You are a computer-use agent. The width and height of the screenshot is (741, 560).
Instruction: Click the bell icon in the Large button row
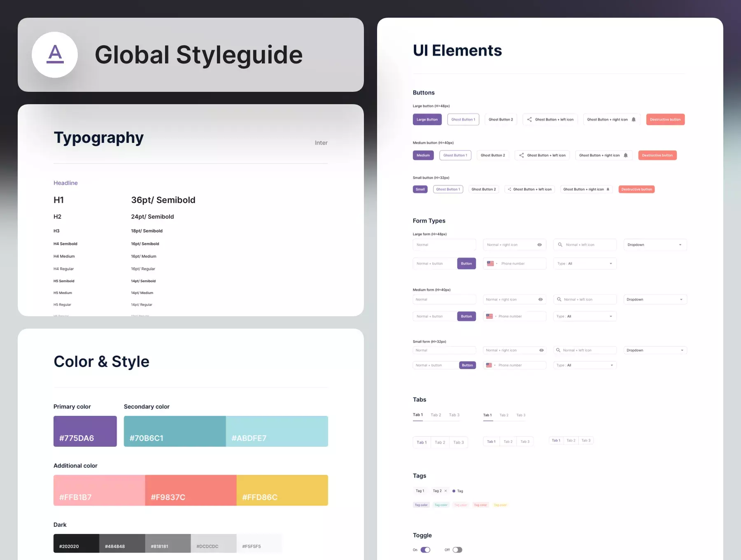[x=634, y=119]
